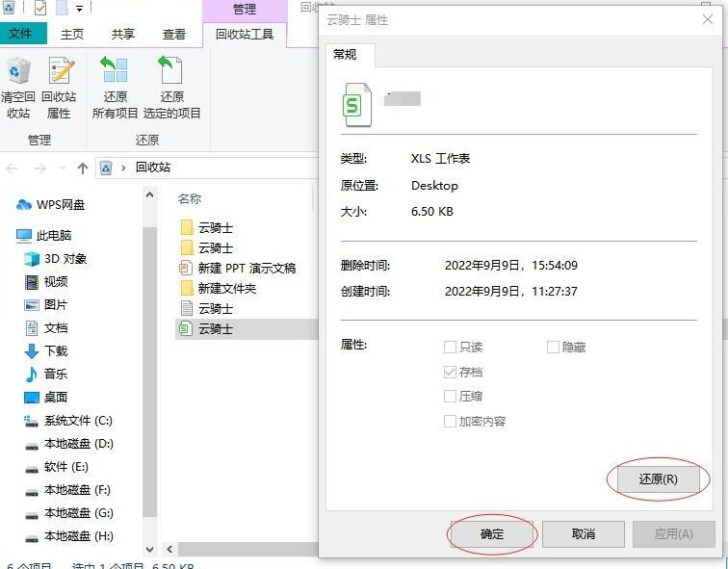Click the 应用(A) button
The image size is (728, 569).
674,534
